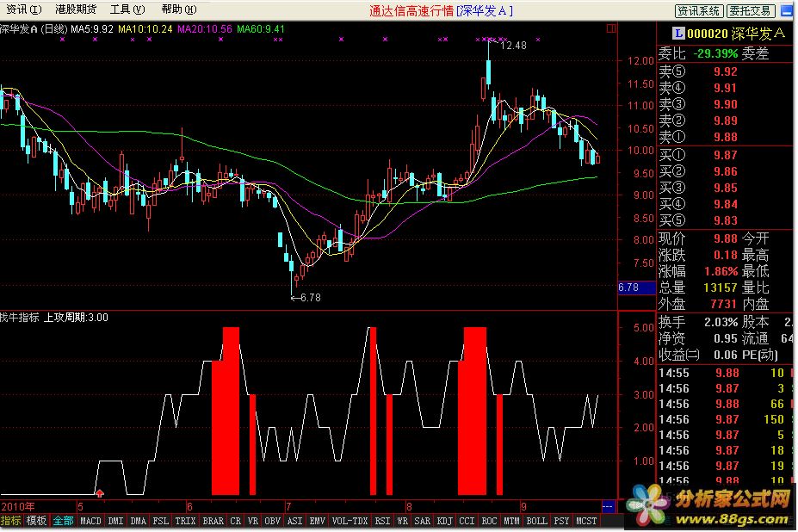
Task: Open the 帮助(H) menu
Action: [179, 9]
